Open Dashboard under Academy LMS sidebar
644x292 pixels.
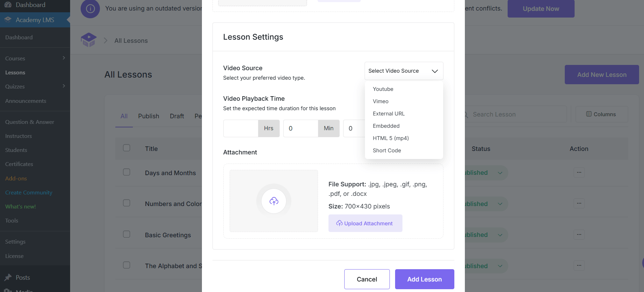pos(19,37)
